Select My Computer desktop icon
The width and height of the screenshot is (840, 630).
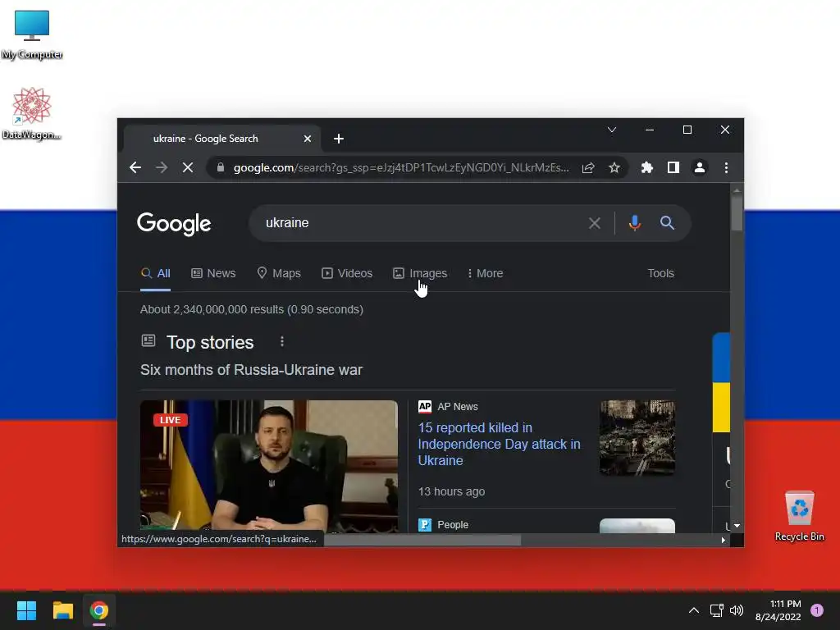tap(32, 34)
